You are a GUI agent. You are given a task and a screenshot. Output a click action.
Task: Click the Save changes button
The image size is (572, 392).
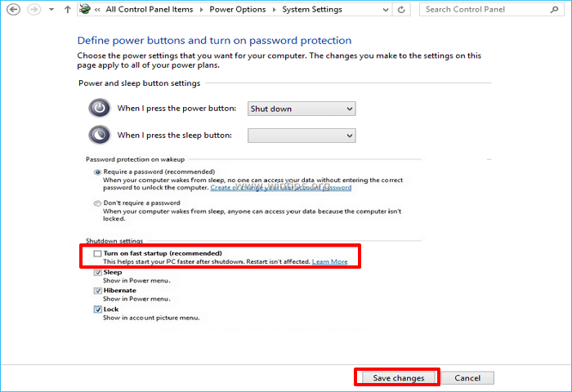pyautogui.click(x=398, y=378)
